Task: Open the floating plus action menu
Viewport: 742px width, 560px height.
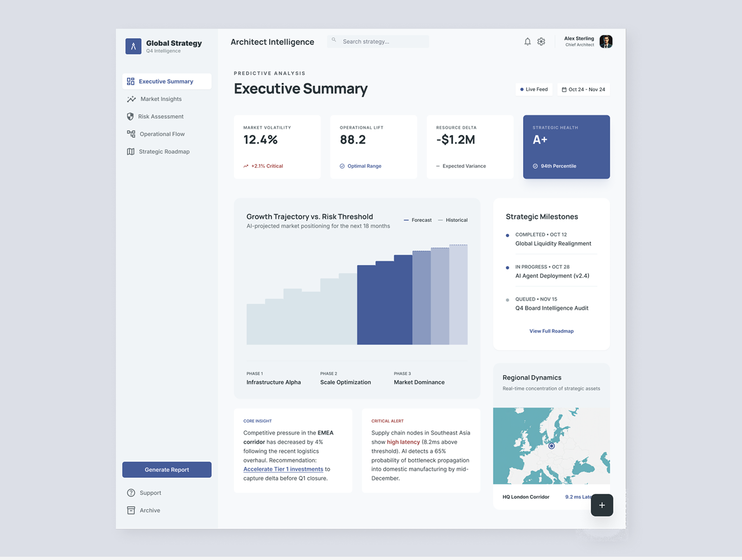Action: click(602, 505)
